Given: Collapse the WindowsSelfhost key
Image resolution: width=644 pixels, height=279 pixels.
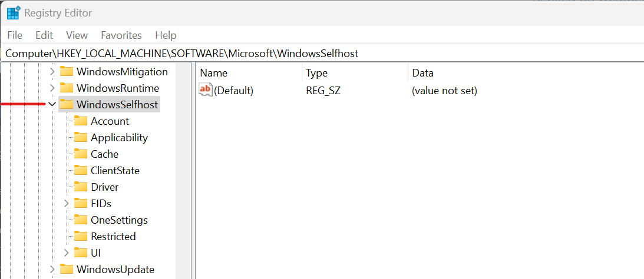Looking at the screenshot, I should 52,104.
